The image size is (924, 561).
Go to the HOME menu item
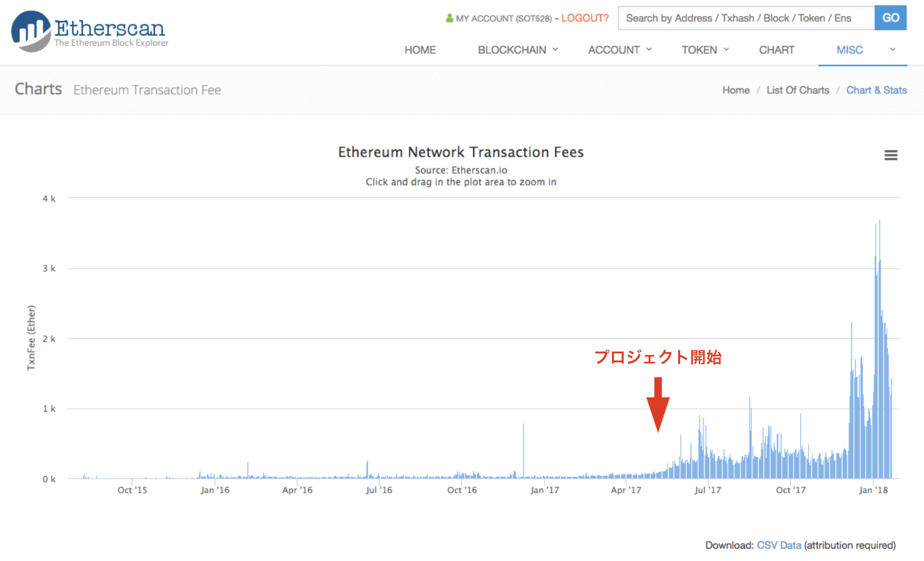pyautogui.click(x=420, y=50)
